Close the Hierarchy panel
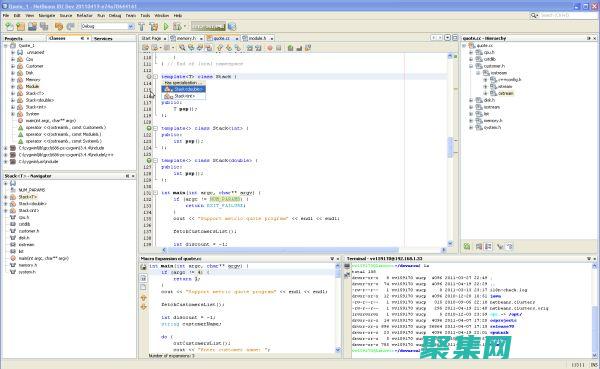Viewport: 600px width, 369px height. (594, 38)
